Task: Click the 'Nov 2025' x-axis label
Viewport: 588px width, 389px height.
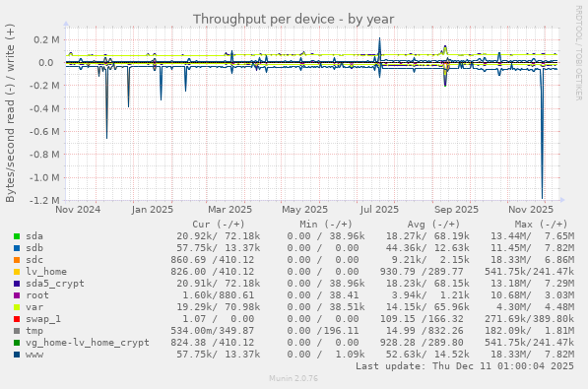Action: [x=531, y=210]
